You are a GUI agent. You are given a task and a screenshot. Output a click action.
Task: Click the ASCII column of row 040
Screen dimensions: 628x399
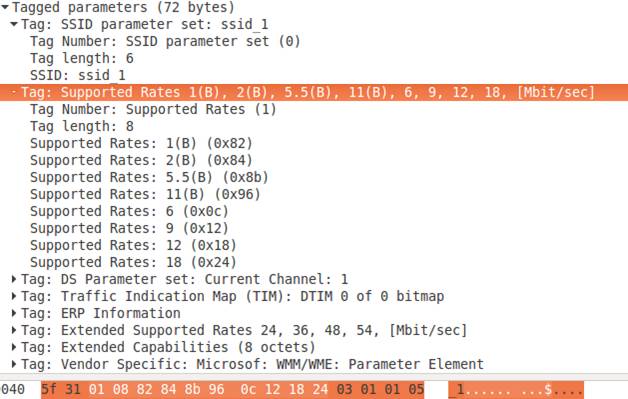point(516,389)
